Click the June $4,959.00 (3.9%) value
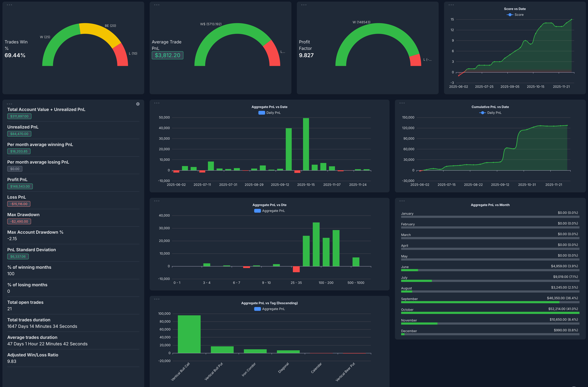Screen dimensions: 588x387 [565, 266]
